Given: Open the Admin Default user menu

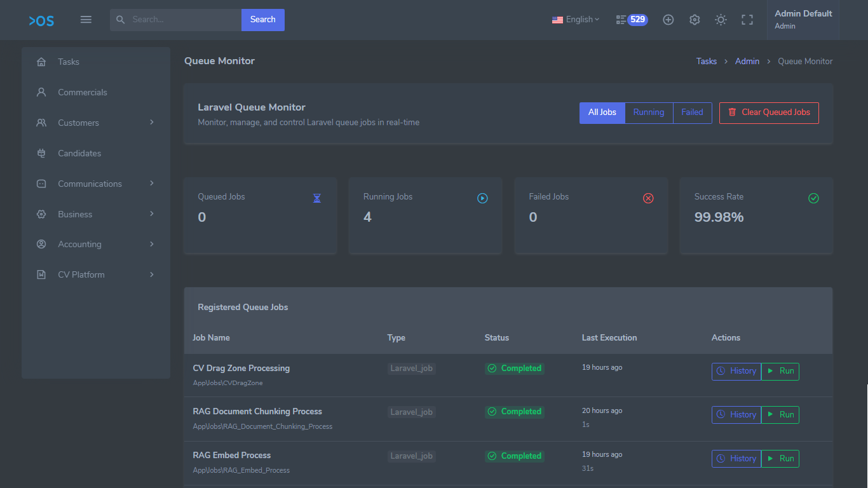Looking at the screenshot, I should coord(803,20).
